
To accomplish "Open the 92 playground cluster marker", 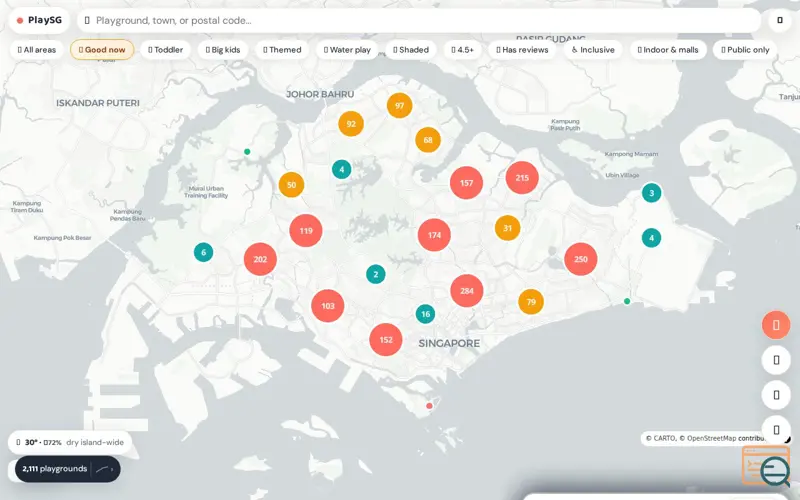I will click(351, 124).
